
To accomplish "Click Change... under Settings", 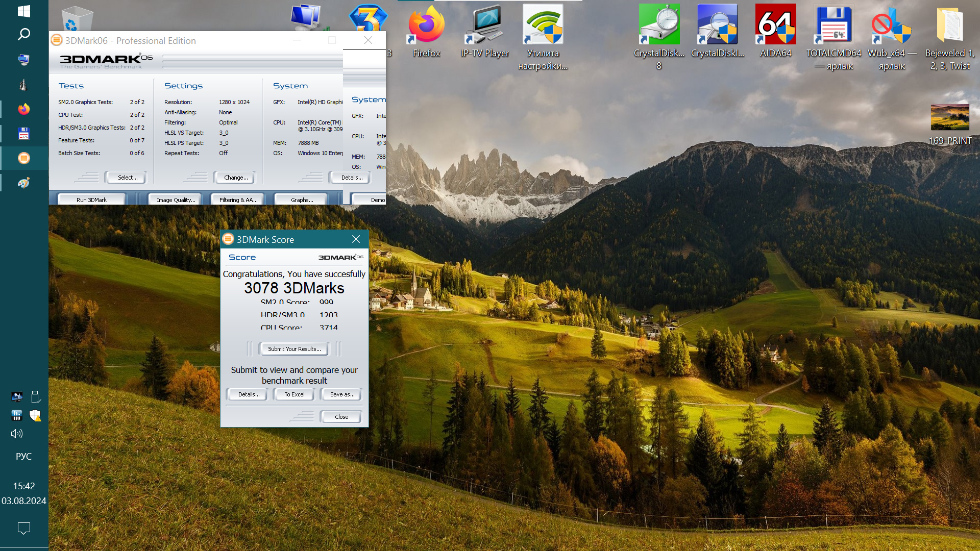I will (x=235, y=178).
